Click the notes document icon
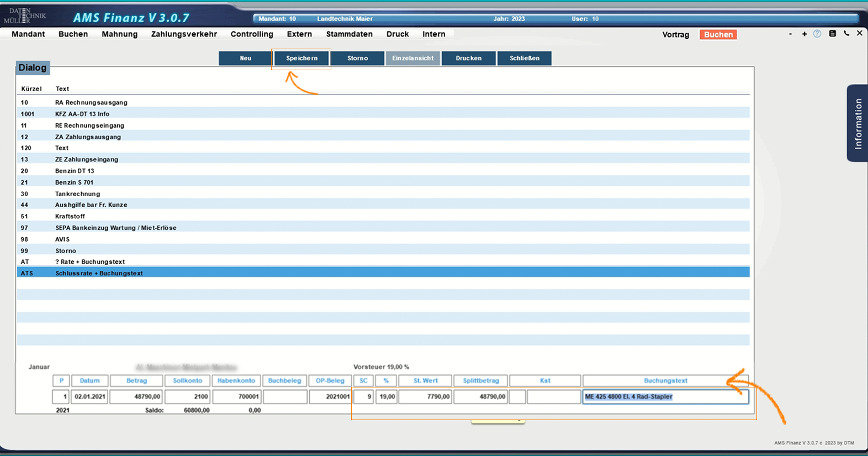868x456 pixels. tap(832, 34)
